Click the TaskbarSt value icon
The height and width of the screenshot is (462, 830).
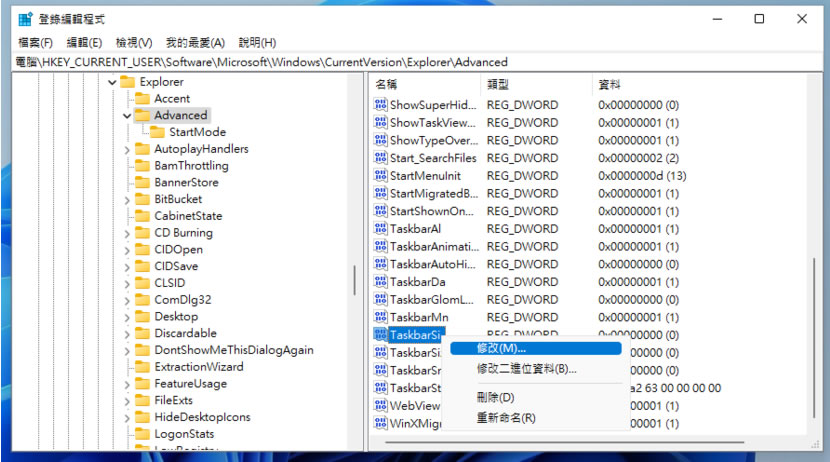[x=380, y=388]
